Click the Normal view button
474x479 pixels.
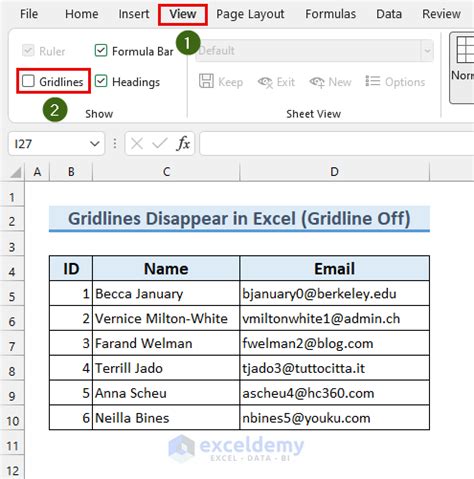click(x=463, y=67)
